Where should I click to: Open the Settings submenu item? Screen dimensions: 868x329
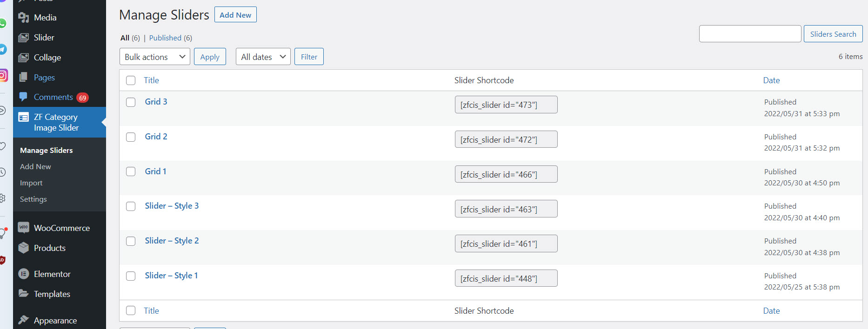[x=33, y=199]
